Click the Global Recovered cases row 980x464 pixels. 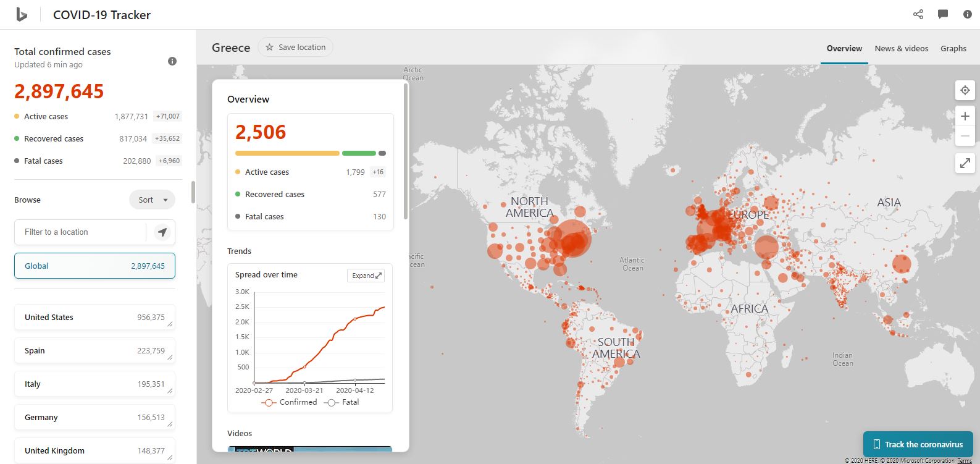point(98,138)
